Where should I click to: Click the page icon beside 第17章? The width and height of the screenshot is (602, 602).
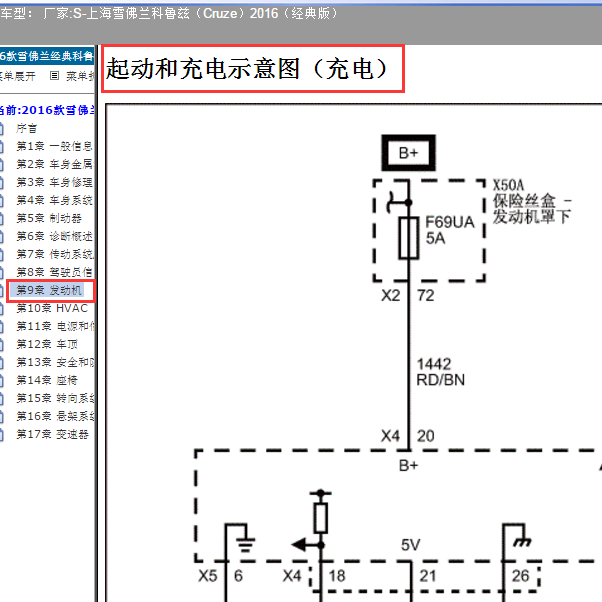click(x=2, y=435)
